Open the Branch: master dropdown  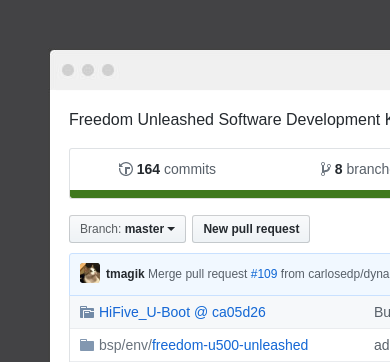(127, 229)
